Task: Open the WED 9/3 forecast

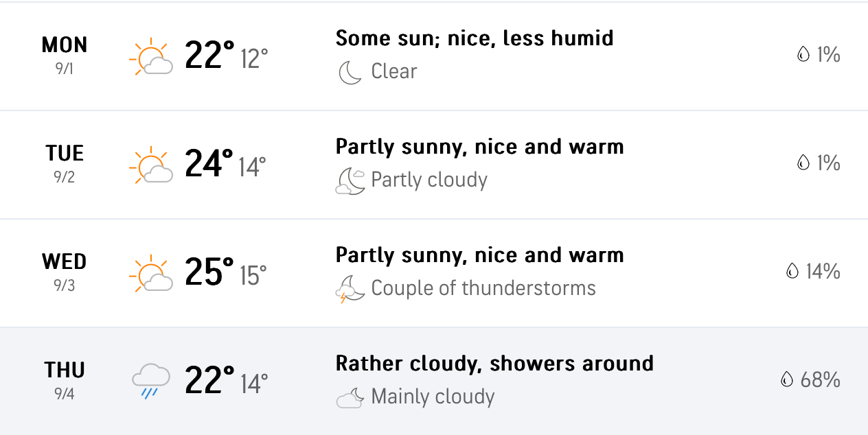Action: coord(65,271)
